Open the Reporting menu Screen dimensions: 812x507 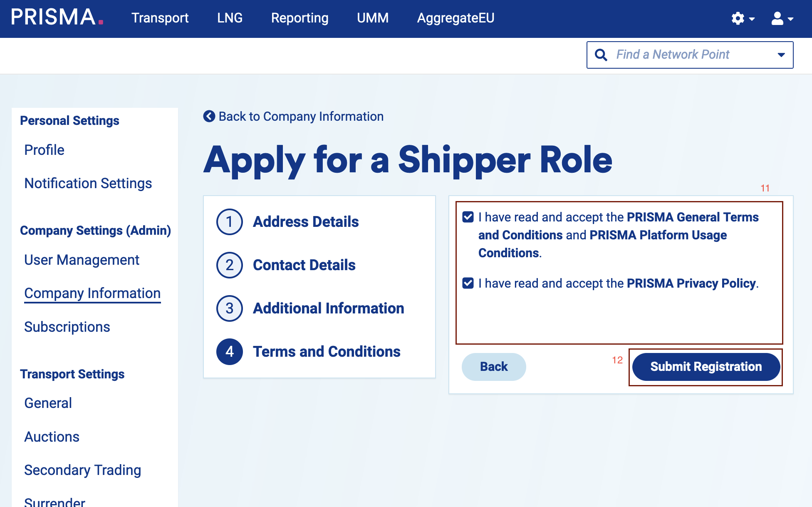click(300, 18)
